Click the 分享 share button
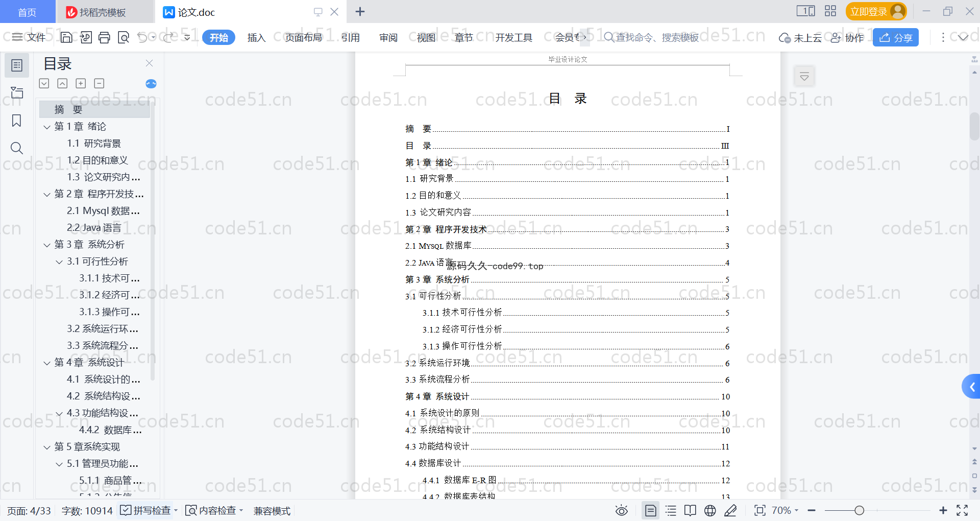The image size is (980, 521). [896, 37]
